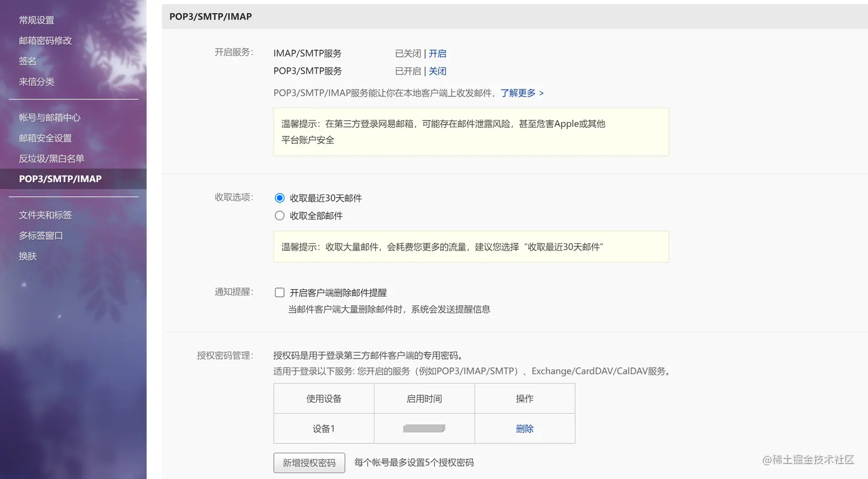The image size is (868, 479).
Task: Open 反垃圾/黑白名单 settings
Action: (49, 158)
